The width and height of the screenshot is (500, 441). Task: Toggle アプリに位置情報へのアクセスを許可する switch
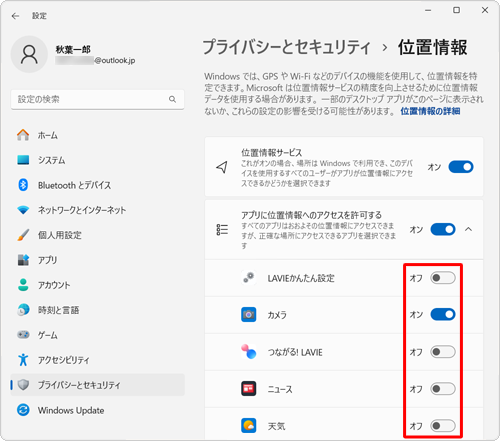443,229
